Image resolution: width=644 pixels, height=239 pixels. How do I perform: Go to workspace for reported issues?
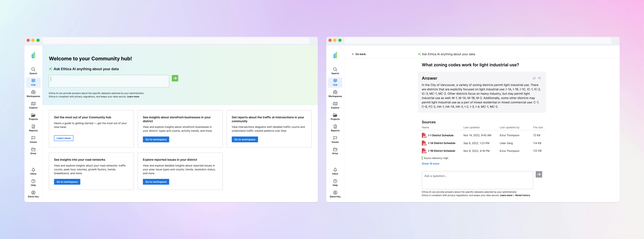(x=156, y=182)
